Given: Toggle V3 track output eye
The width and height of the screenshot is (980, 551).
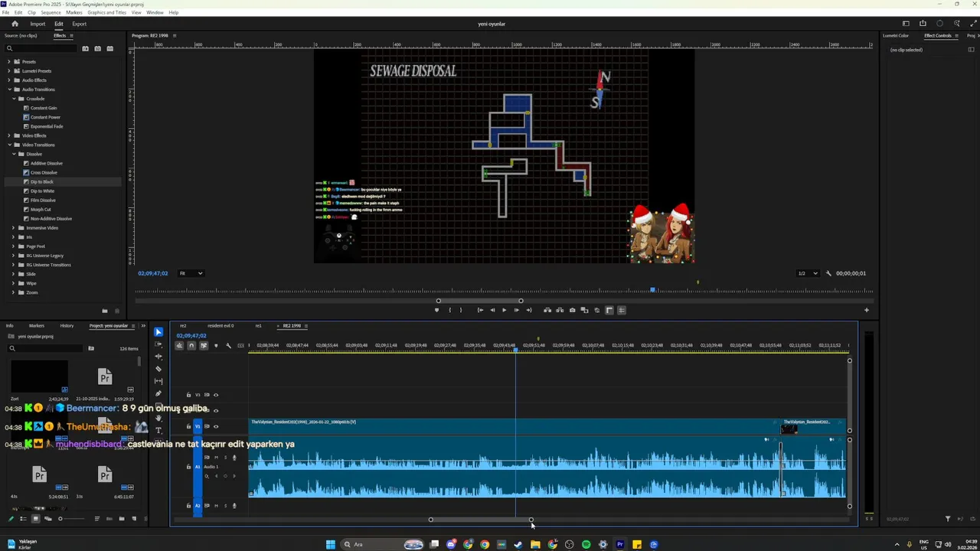Looking at the screenshot, I should pyautogui.click(x=216, y=395).
